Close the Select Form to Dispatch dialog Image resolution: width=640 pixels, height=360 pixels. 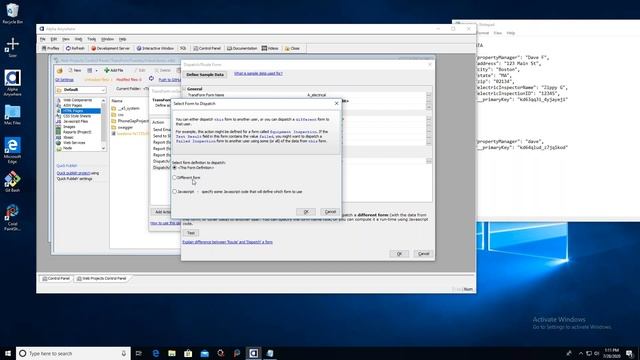336,104
